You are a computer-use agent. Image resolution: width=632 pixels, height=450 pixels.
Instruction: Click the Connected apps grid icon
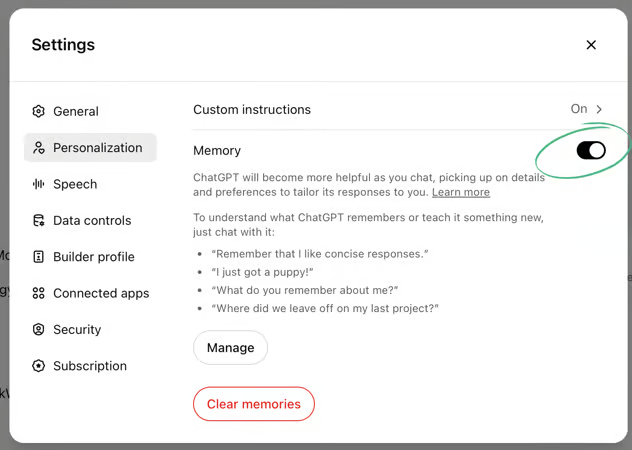coord(38,293)
